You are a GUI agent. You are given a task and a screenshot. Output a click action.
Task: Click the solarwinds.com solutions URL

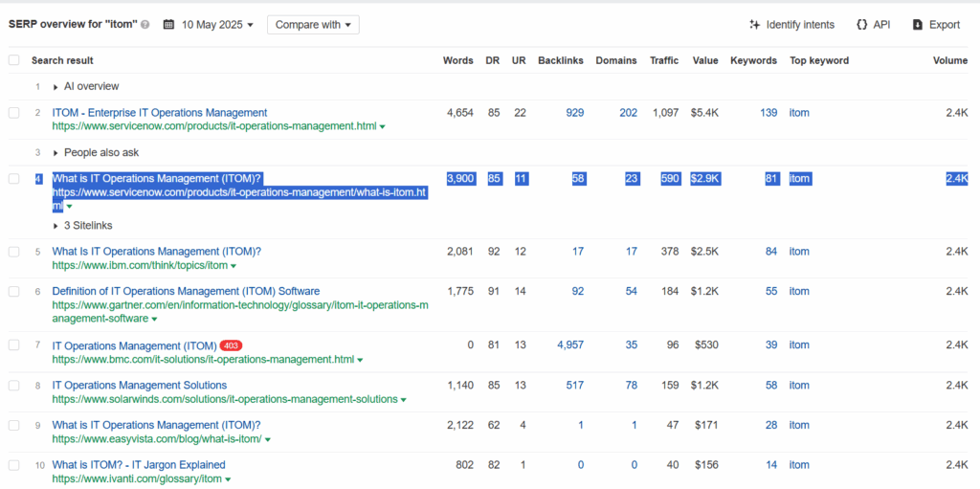(x=225, y=399)
